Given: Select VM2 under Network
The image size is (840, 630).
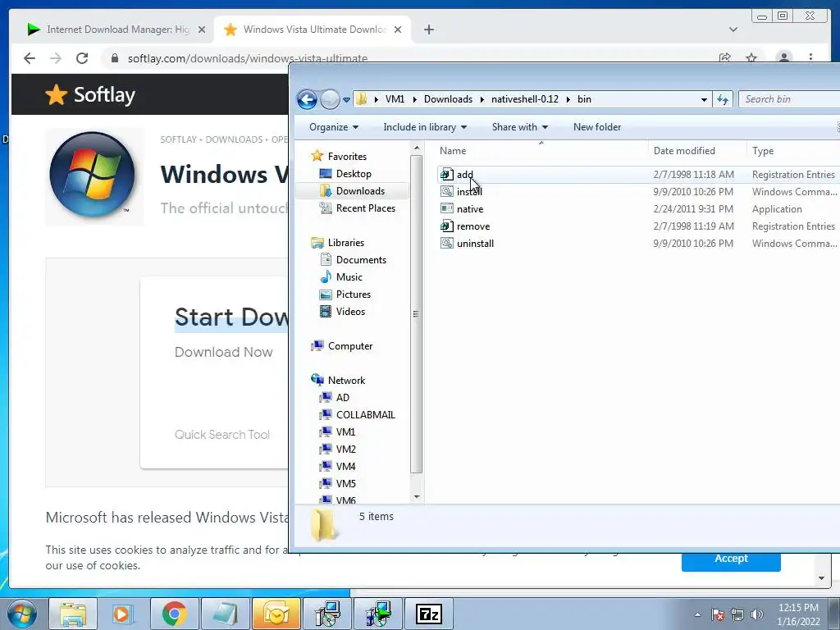Looking at the screenshot, I should pos(345,449).
